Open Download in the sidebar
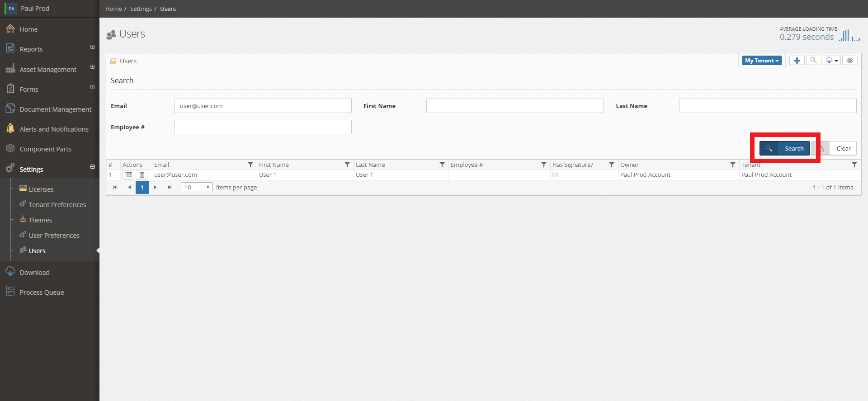The image size is (868, 401). point(34,273)
